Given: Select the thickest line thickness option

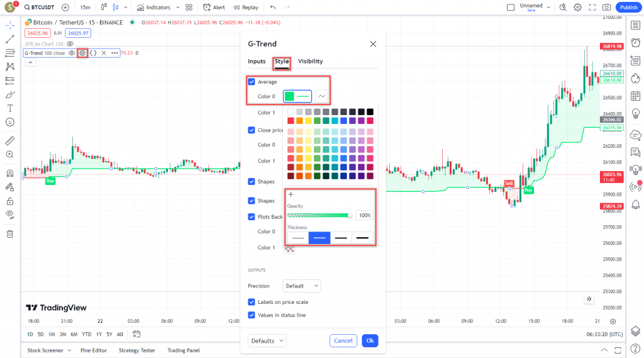Looking at the screenshot, I should [x=362, y=238].
